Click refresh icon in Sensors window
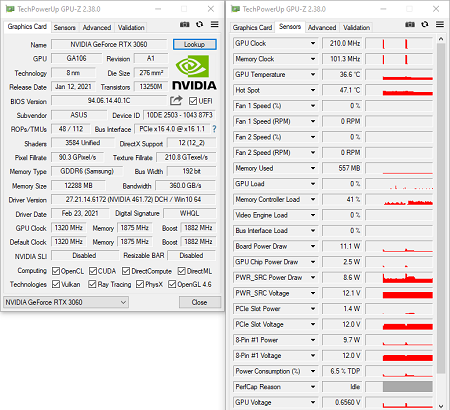The image size is (450, 410). coord(425,24)
